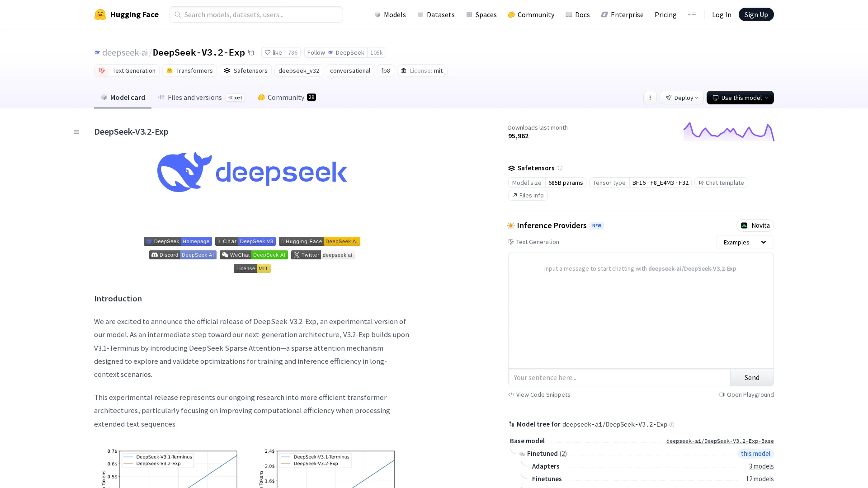Screen dimensions: 868x488
Task: Click the Safetensors info icon
Action: pyautogui.click(x=560, y=168)
